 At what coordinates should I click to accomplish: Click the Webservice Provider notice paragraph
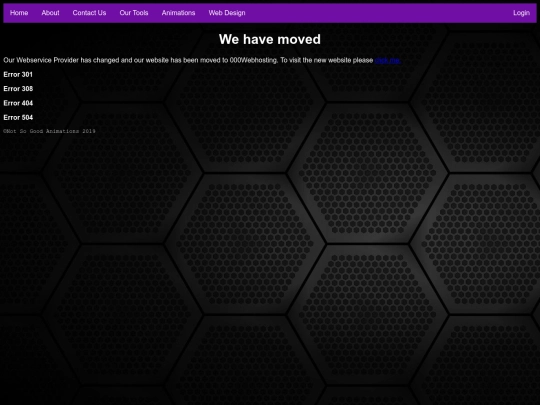point(202,60)
